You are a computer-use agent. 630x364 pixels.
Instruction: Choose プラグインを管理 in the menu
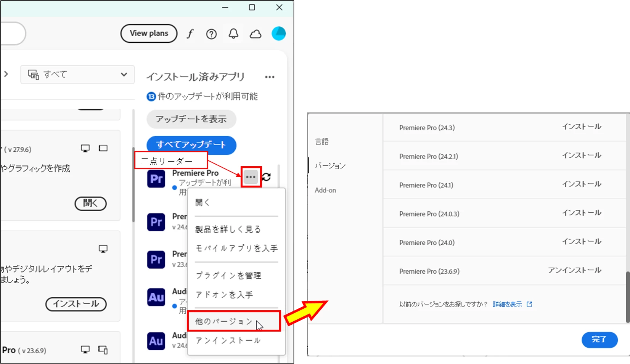228,275
